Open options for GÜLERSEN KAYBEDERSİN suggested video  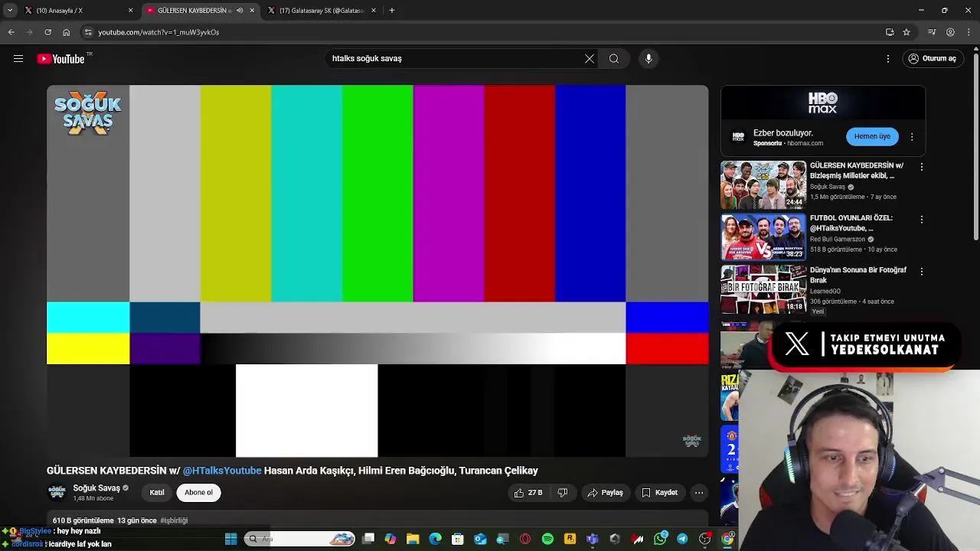(x=922, y=167)
